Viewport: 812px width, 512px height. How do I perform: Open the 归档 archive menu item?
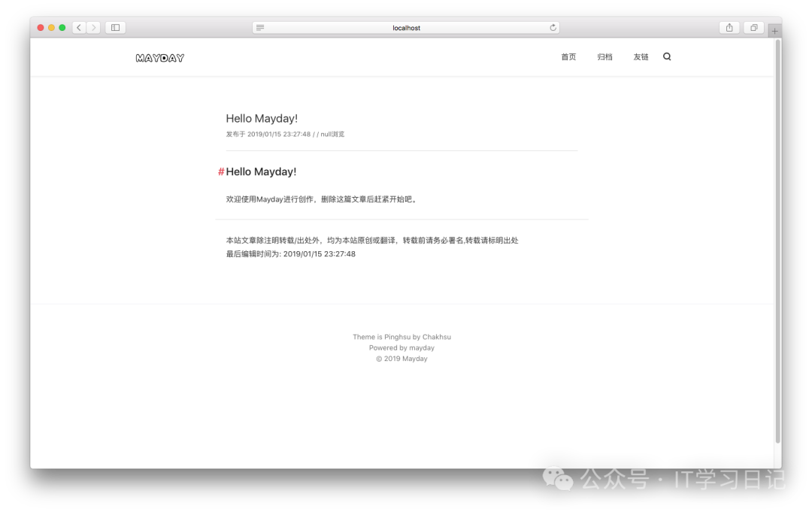pos(604,57)
